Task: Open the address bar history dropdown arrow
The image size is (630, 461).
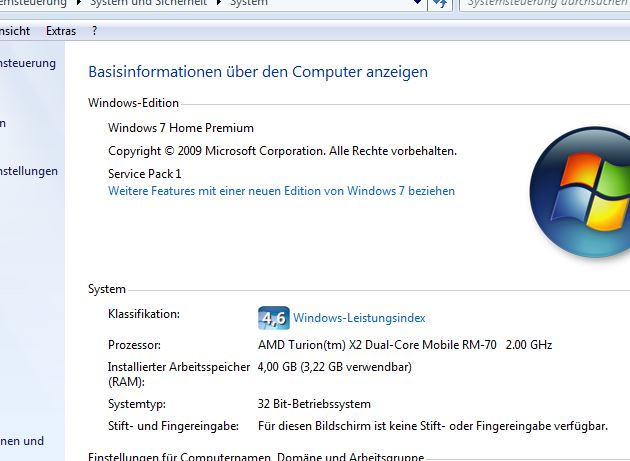Action: pos(417,2)
